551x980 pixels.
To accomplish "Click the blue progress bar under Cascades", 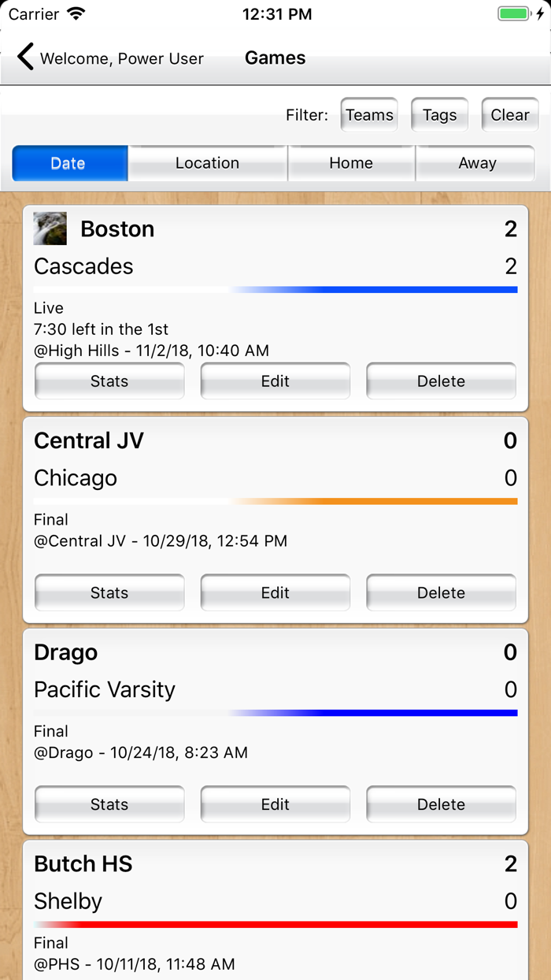I will (x=275, y=289).
